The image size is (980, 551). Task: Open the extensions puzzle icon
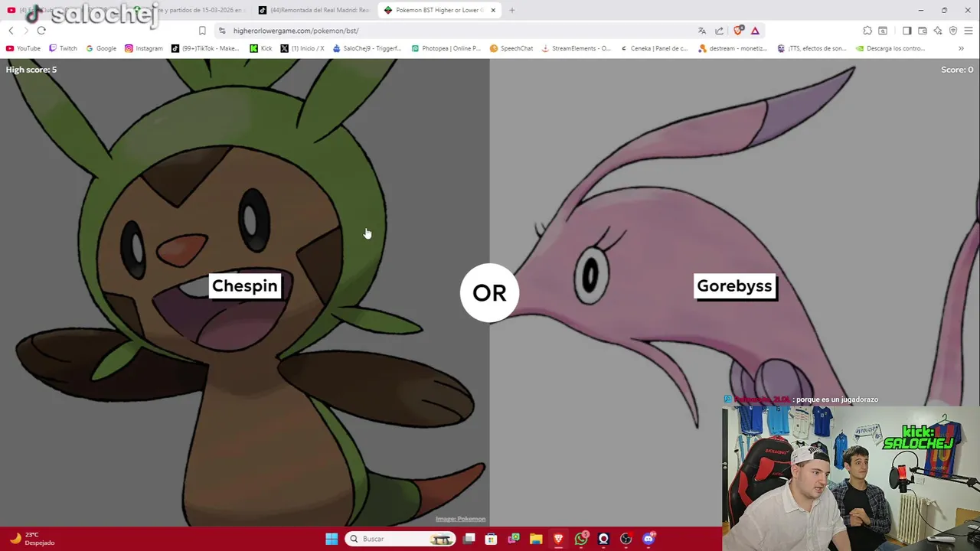pos(867,31)
